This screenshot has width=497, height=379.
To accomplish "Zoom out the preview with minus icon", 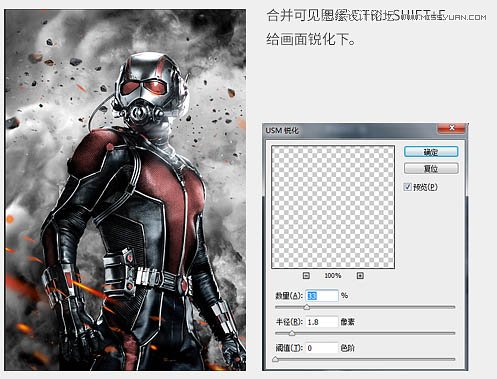I will pyautogui.click(x=306, y=276).
